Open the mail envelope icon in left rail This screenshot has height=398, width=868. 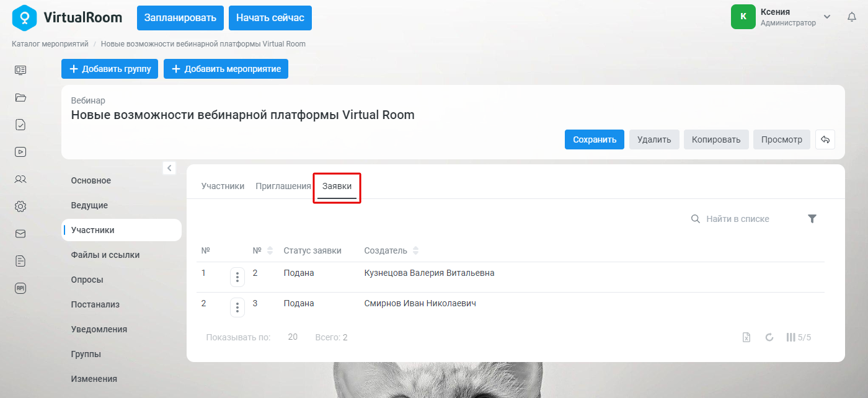coord(20,234)
